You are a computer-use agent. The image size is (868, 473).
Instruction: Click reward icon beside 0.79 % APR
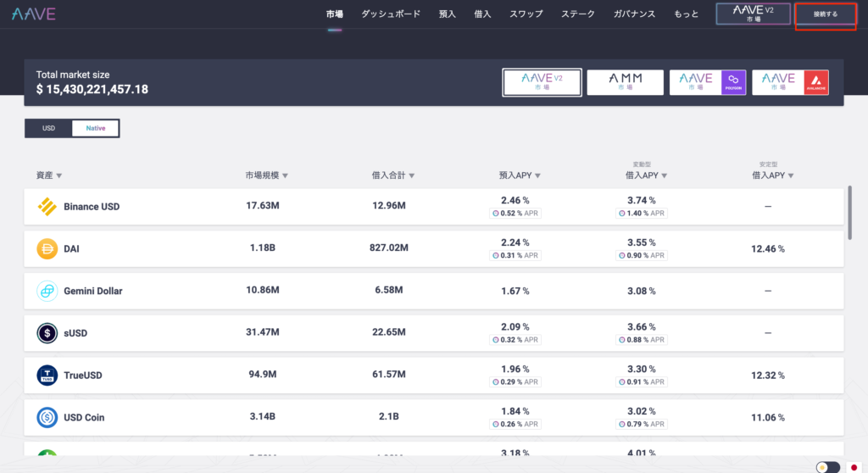tap(621, 424)
